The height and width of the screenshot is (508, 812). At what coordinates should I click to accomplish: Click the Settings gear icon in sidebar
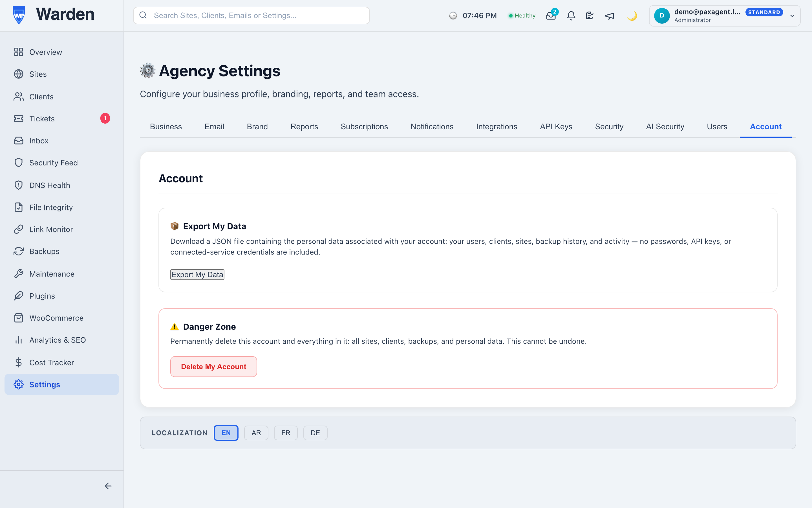point(18,384)
